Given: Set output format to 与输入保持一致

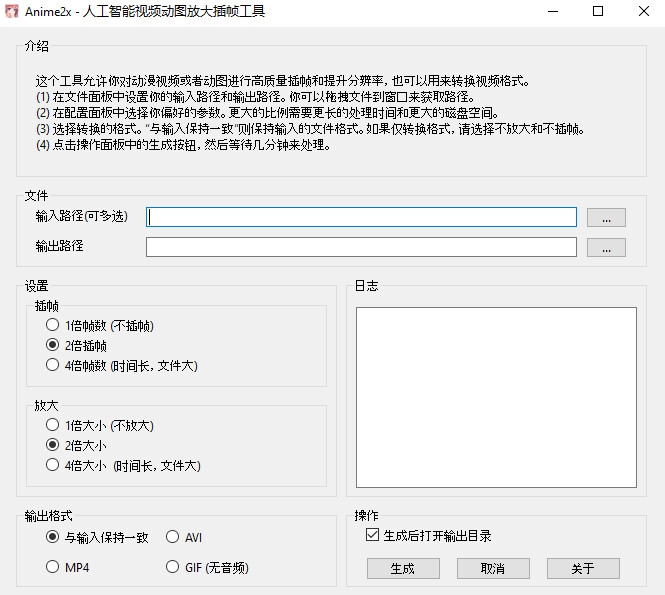Looking at the screenshot, I should pos(53,537).
